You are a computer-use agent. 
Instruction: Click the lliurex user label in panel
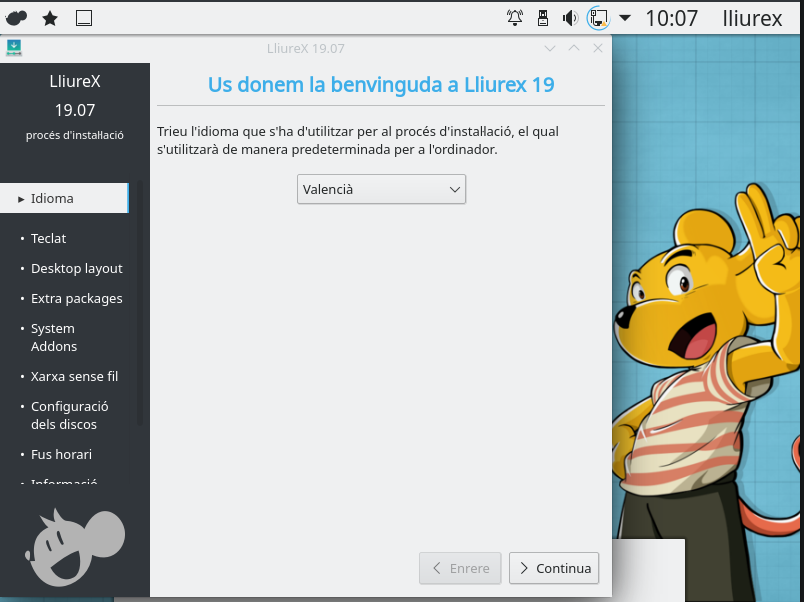(x=752, y=18)
